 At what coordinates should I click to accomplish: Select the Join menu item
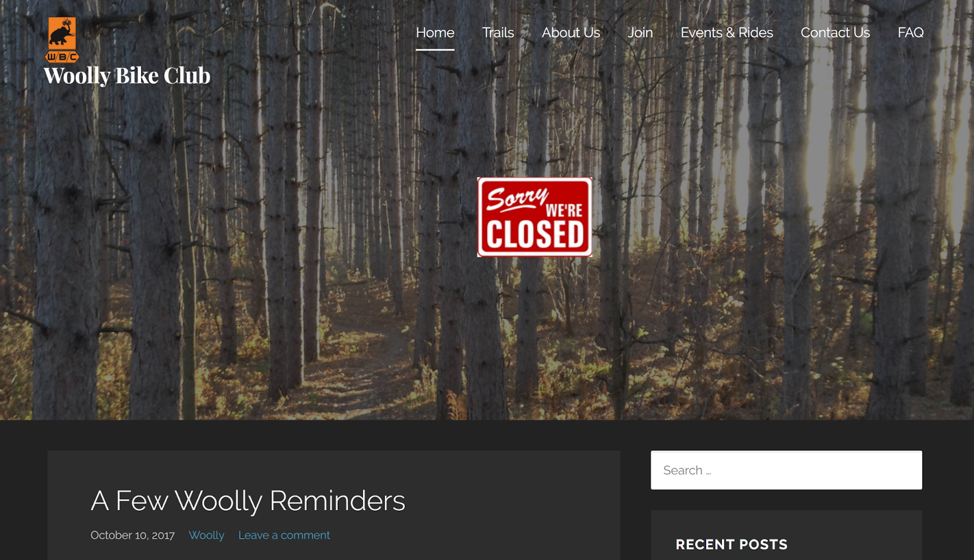640,33
